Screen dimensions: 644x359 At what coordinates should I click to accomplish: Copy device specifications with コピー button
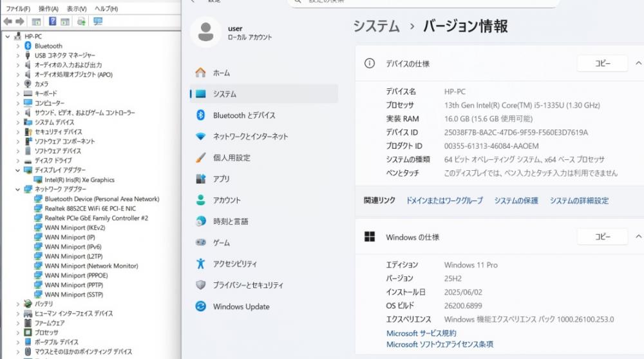tap(603, 63)
